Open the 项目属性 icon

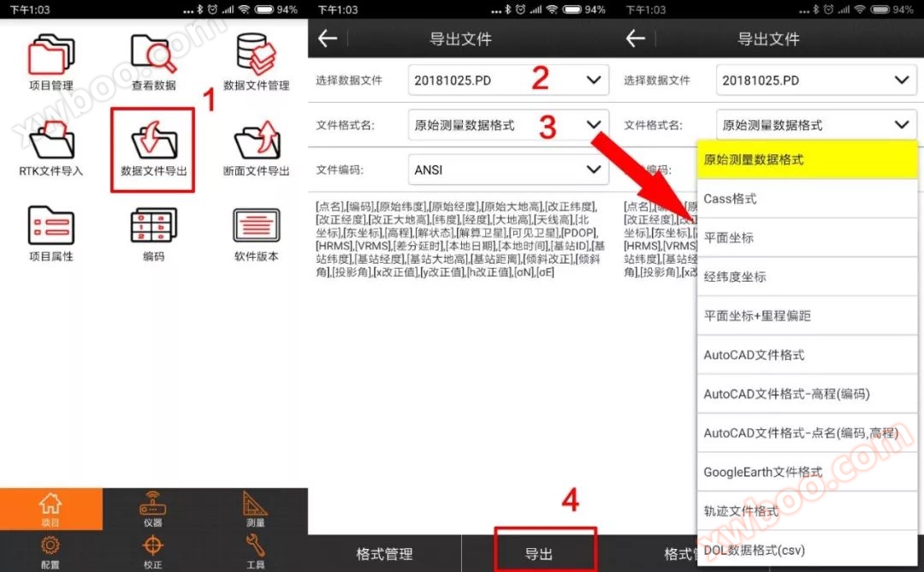(50, 228)
